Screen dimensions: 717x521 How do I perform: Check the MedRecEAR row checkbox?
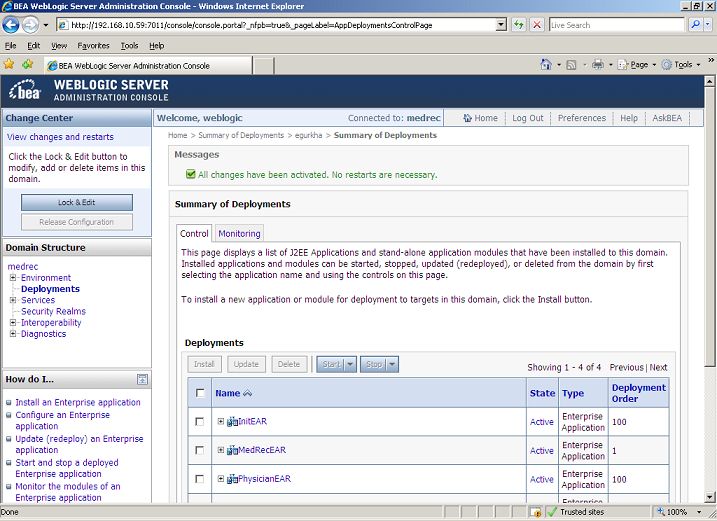[x=199, y=451]
